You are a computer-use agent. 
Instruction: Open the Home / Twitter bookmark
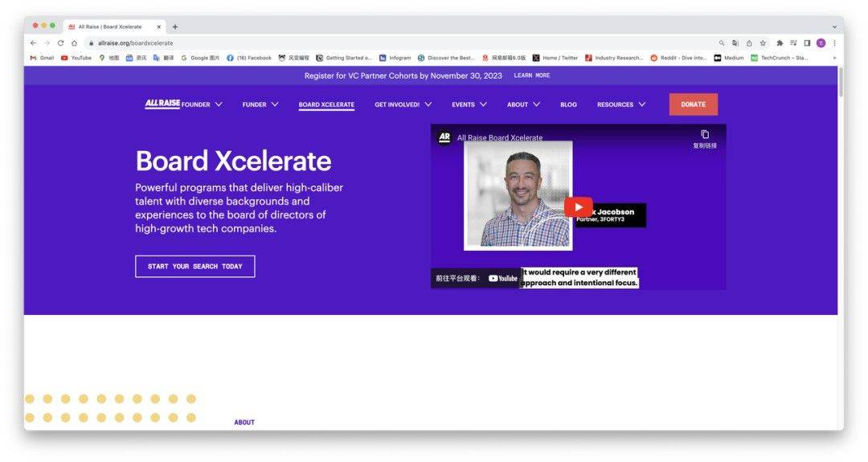point(555,58)
